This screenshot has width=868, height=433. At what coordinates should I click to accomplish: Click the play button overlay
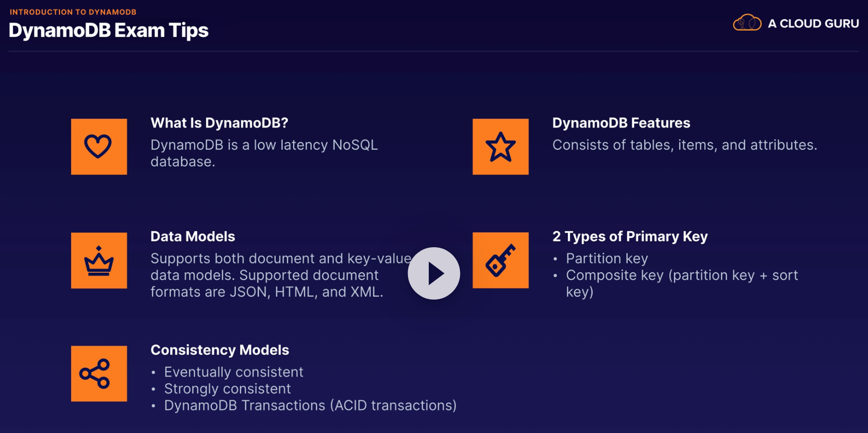pyautogui.click(x=434, y=273)
